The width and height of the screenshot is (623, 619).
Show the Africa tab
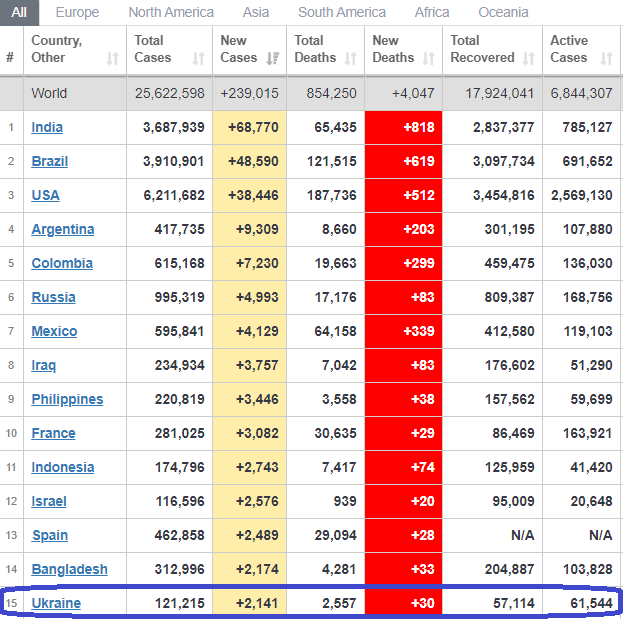pos(432,12)
